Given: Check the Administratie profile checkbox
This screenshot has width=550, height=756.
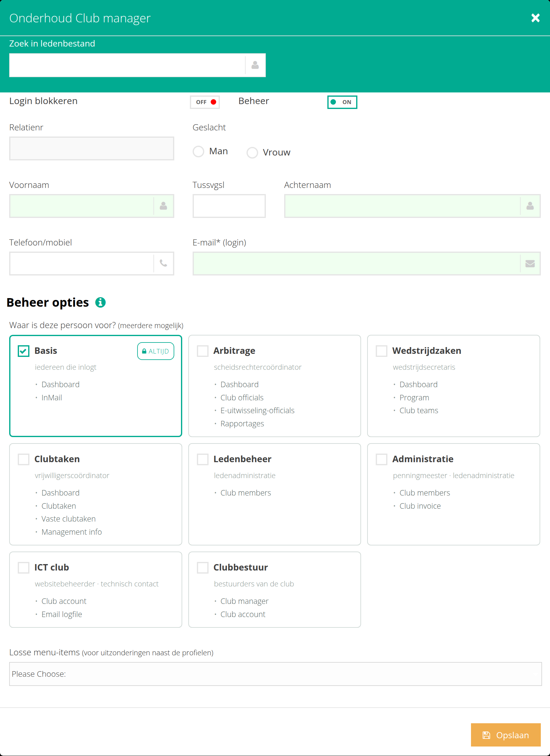Looking at the screenshot, I should 382,459.
